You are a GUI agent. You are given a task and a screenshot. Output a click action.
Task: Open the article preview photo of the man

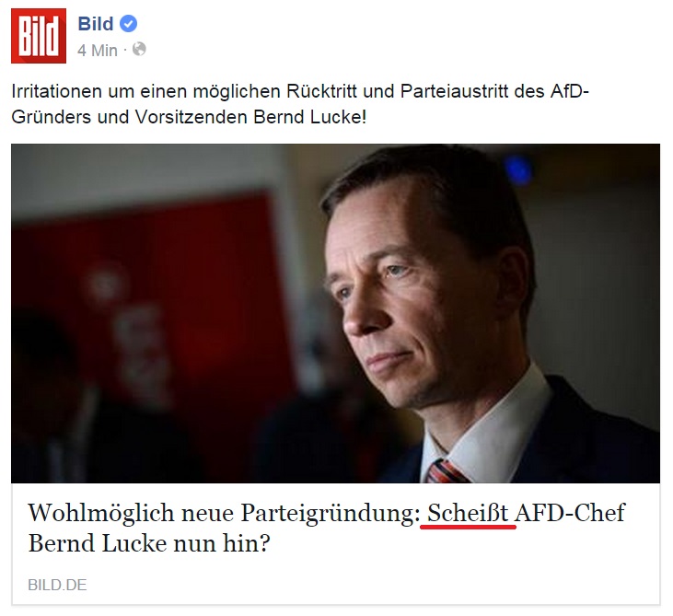(x=336, y=313)
